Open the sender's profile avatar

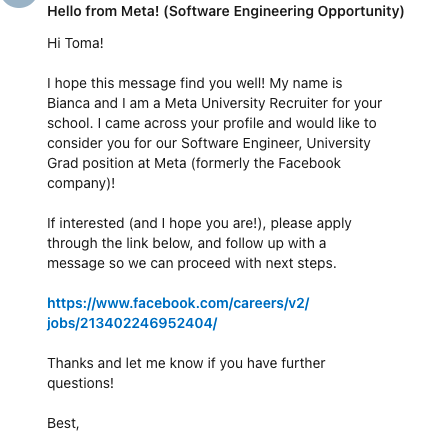[x=19, y=3]
